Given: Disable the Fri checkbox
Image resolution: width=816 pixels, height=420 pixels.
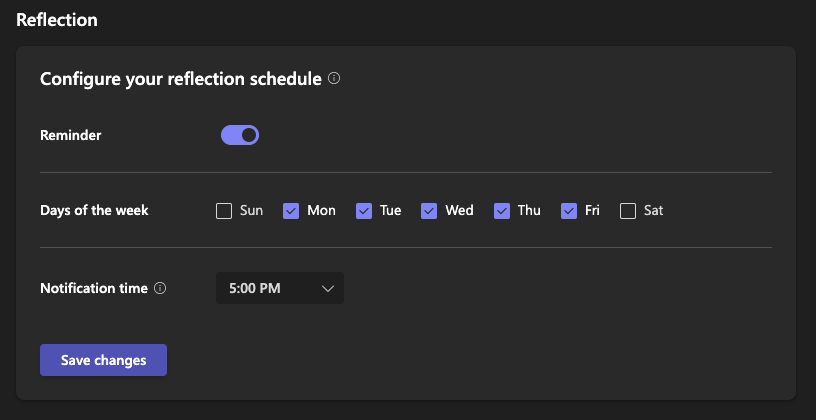Looking at the screenshot, I should point(569,211).
